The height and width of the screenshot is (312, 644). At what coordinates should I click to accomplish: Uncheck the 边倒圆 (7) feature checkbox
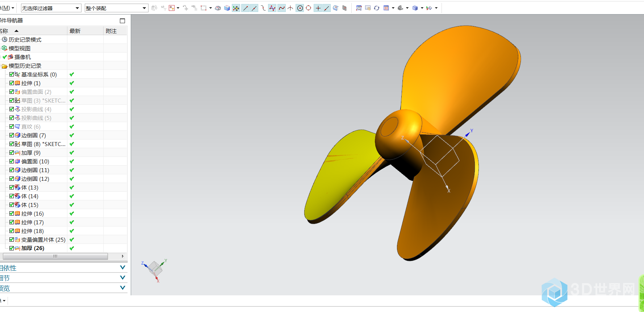(x=12, y=135)
